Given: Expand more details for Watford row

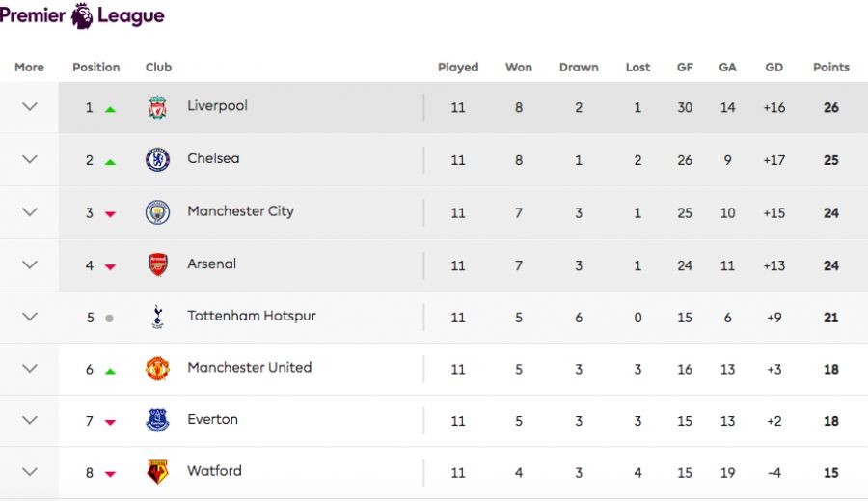Looking at the screenshot, I should pyautogui.click(x=30, y=472).
